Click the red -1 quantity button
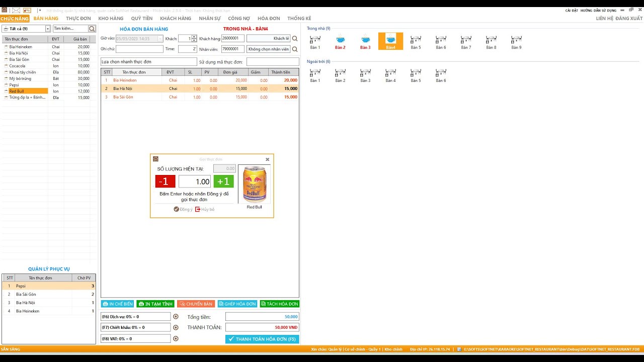Image resolution: width=644 pixels, height=362 pixels. (x=166, y=182)
